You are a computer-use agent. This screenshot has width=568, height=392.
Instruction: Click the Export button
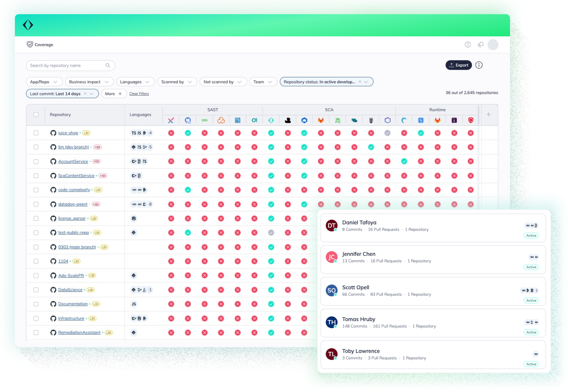click(459, 65)
